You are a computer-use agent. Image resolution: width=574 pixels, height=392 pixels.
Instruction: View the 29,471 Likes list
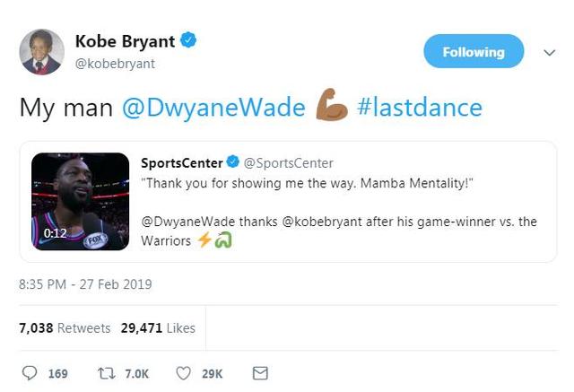tap(158, 328)
